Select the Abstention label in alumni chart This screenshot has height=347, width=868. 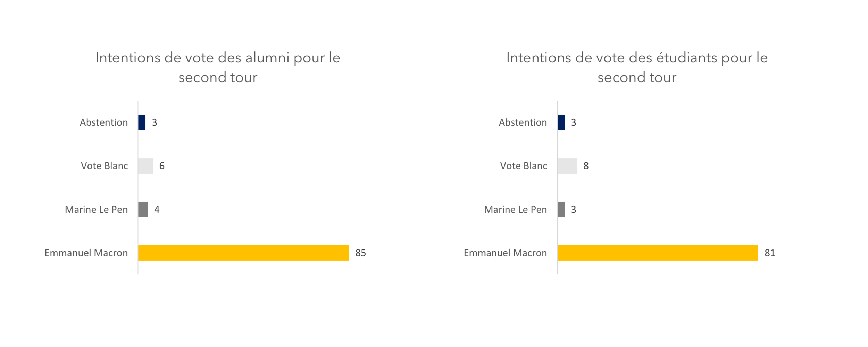click(x=104, y=122)
